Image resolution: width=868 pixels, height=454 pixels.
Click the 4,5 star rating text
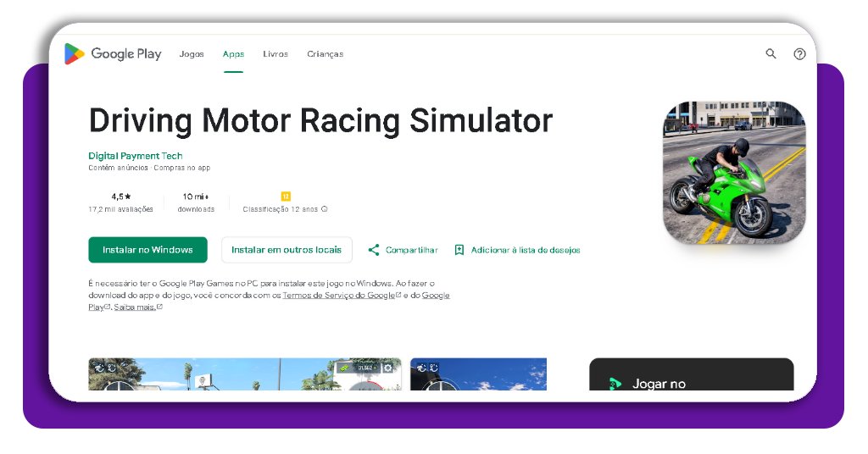pos(120,197)
